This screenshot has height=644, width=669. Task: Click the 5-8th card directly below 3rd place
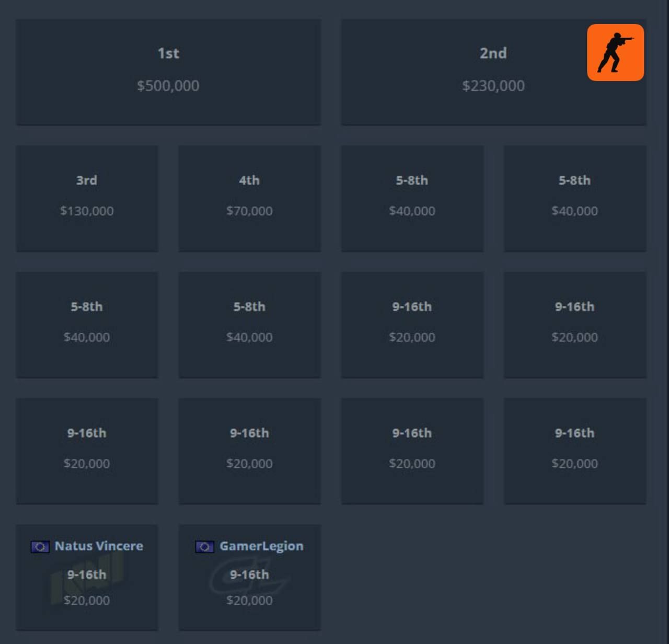[x=87, y=325]
